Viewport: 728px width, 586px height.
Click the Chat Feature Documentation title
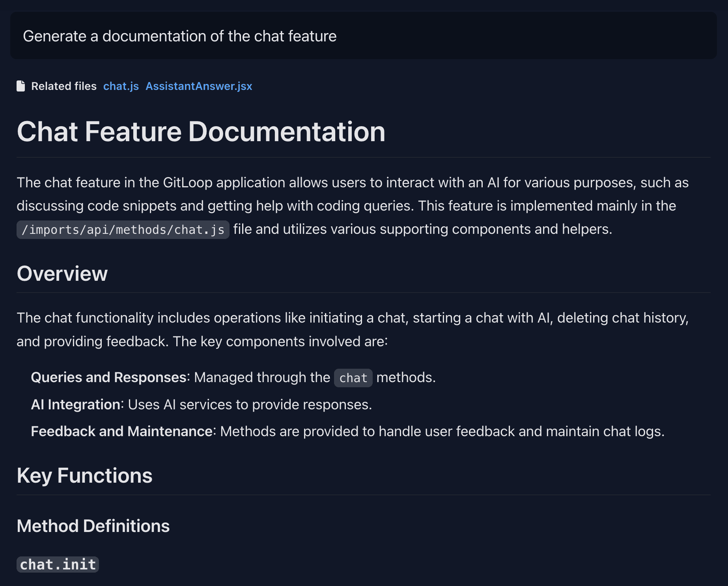201,131
